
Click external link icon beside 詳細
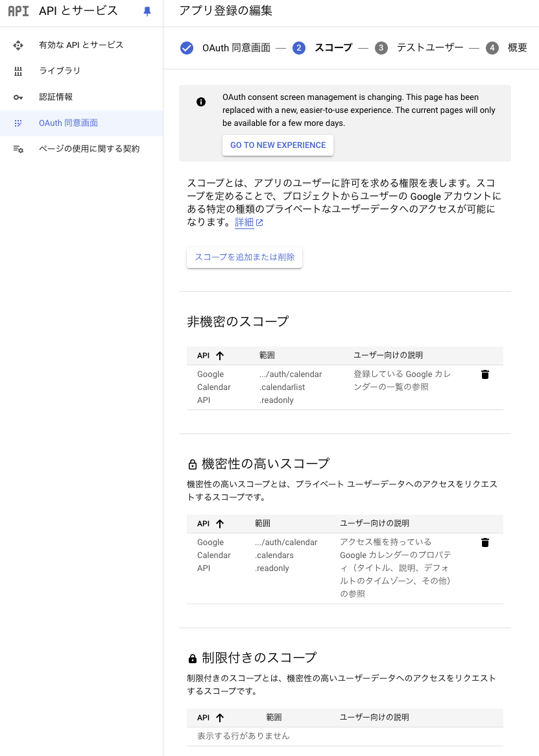coord(259,223)
